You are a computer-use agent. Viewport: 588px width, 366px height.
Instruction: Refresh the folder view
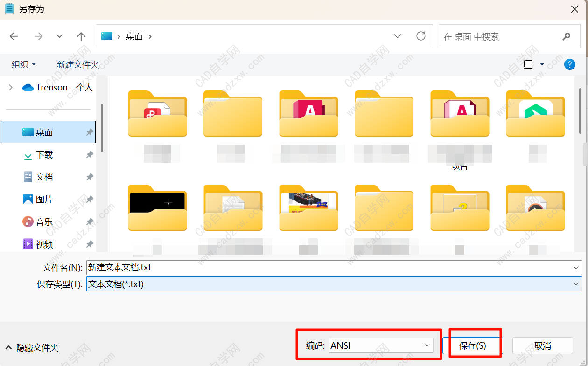pos(421,36)
